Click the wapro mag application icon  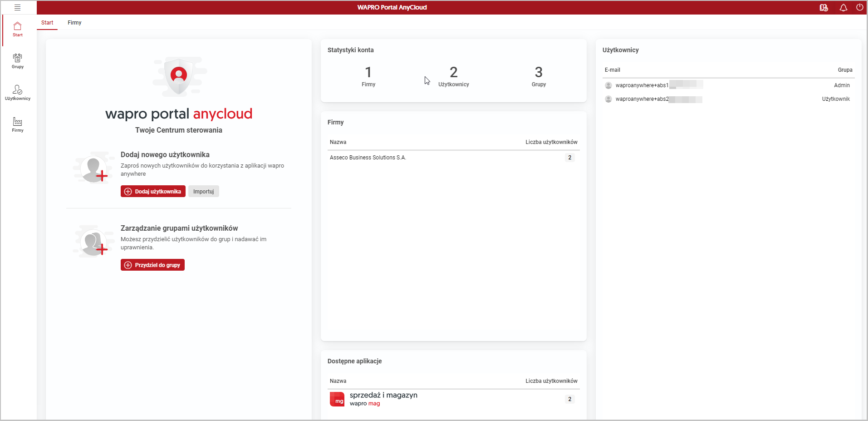337,399
